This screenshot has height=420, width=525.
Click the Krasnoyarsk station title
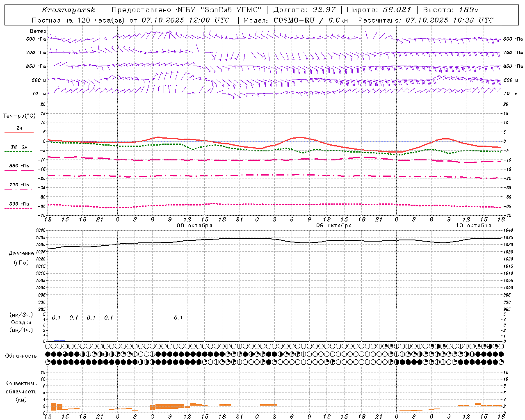coord(68,10)
